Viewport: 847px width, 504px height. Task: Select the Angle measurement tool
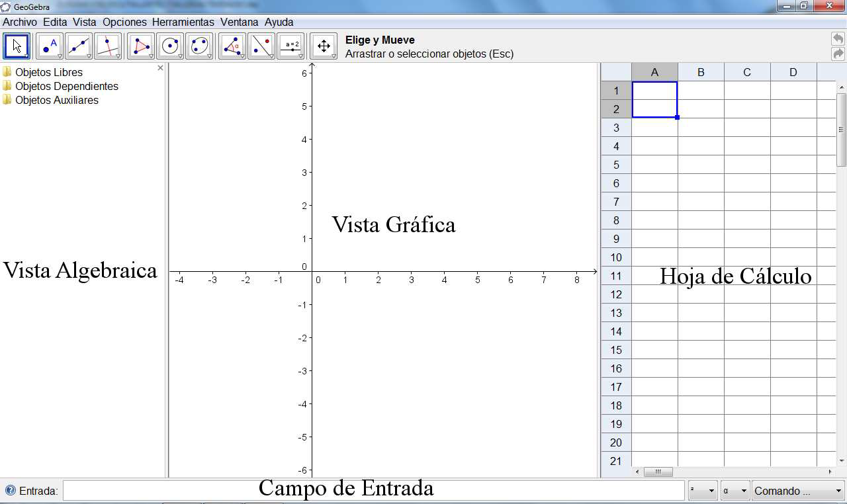coord(232,46)
